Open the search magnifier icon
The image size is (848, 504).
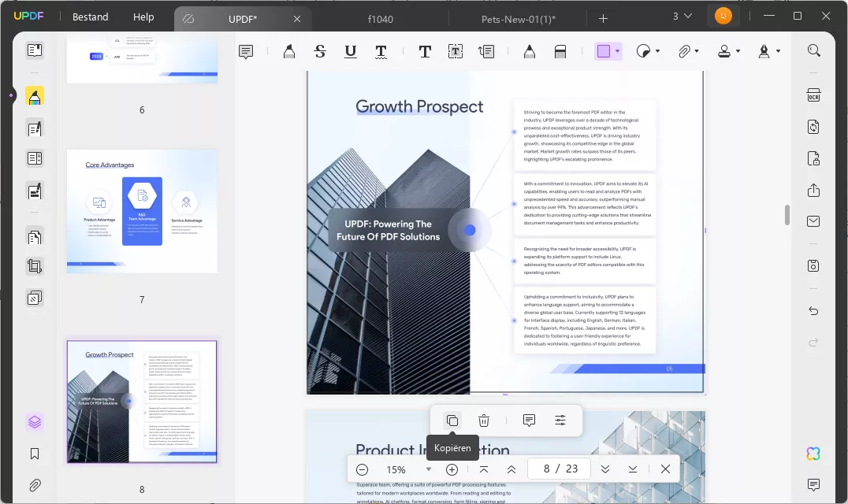tap(813, 51)
